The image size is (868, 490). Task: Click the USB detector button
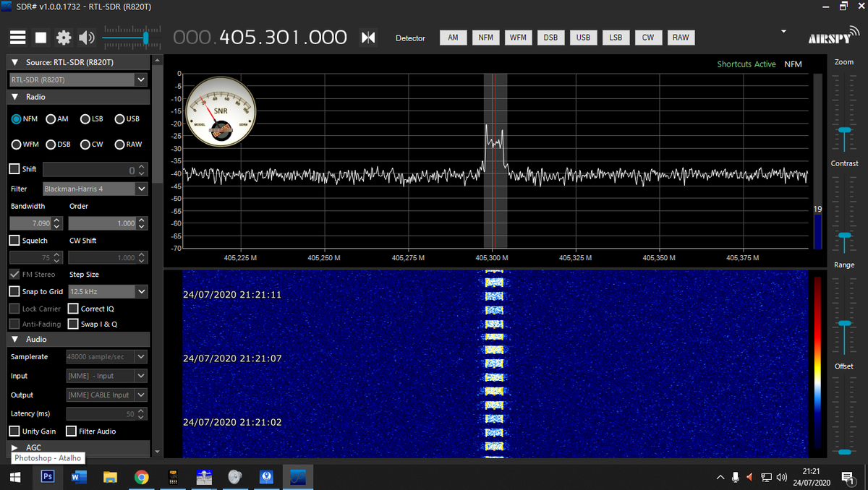583,38
